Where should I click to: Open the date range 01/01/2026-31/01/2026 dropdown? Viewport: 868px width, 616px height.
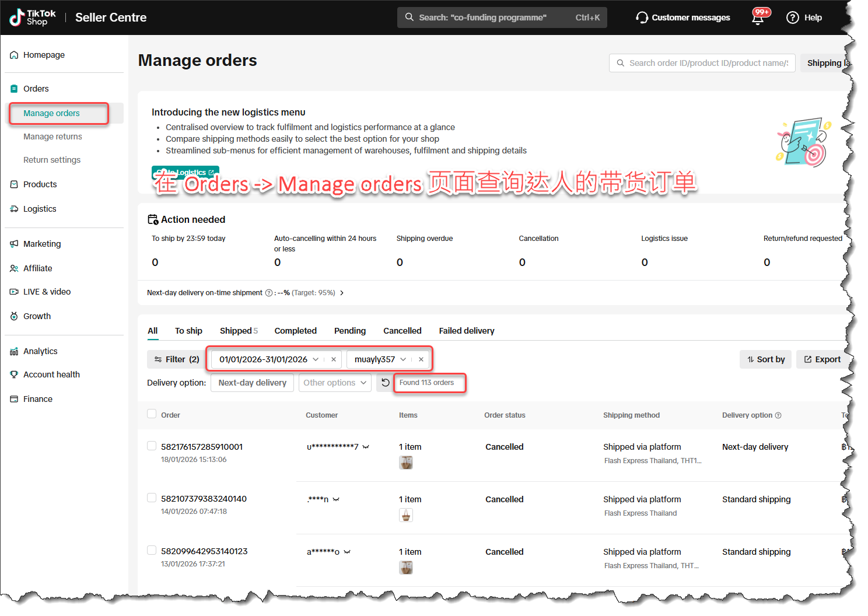268,359
